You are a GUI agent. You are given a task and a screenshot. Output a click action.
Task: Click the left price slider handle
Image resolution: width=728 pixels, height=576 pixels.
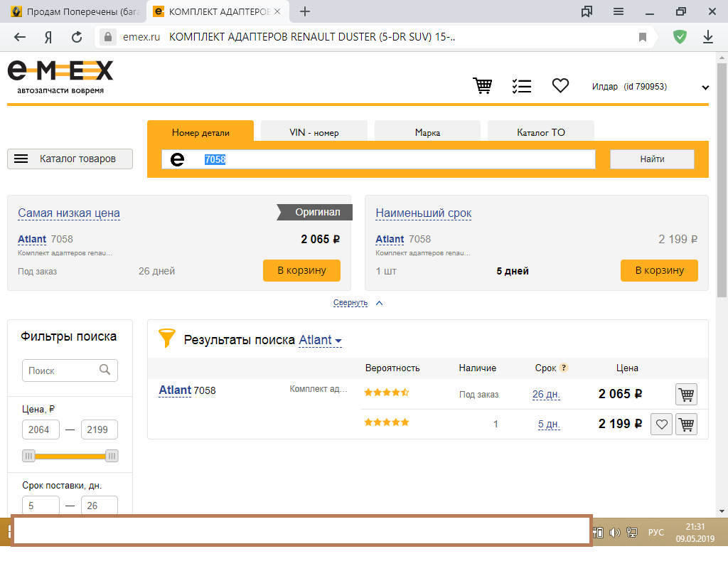28,456
